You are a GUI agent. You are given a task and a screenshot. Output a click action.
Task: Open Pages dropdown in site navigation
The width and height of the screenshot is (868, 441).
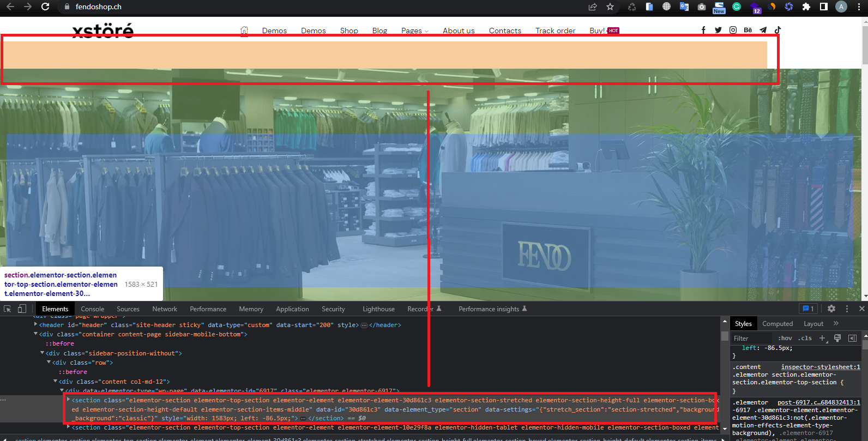pyautogui.click(x=415, y=31)
